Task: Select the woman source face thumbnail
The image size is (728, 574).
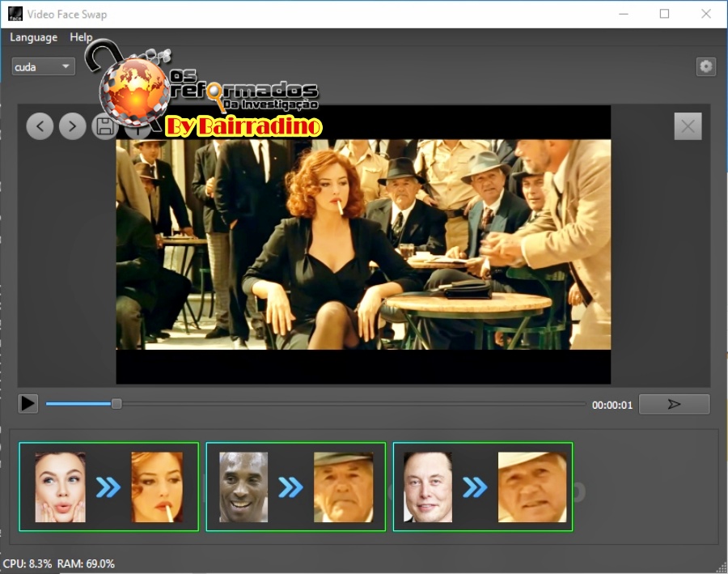Action: pos(61,487)
